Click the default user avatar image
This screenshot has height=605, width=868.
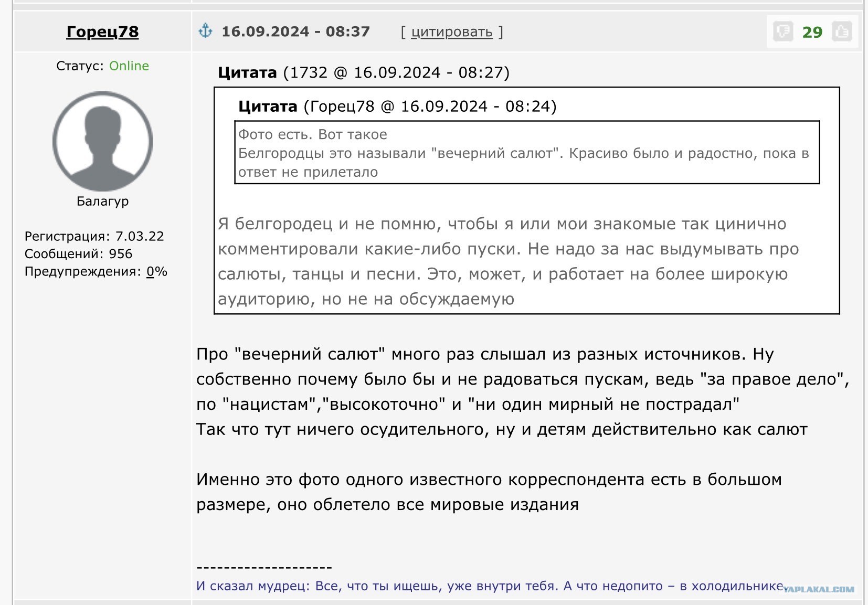[102, 141]
